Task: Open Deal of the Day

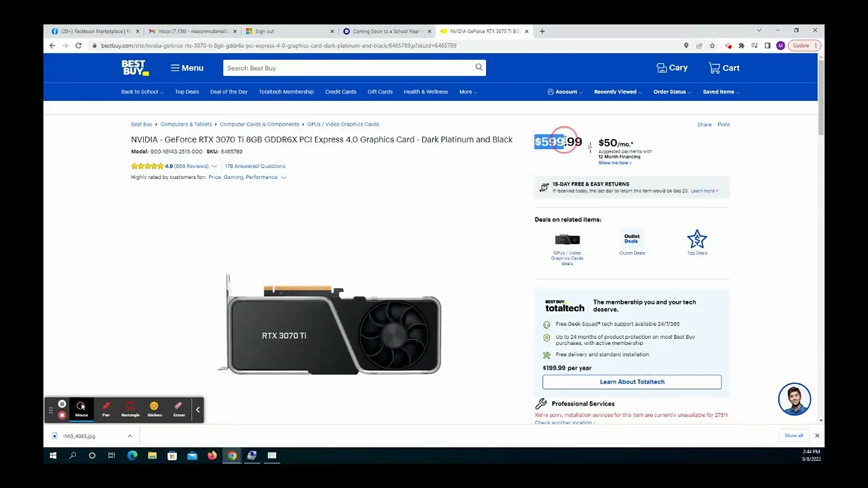Action: point(229,91)
